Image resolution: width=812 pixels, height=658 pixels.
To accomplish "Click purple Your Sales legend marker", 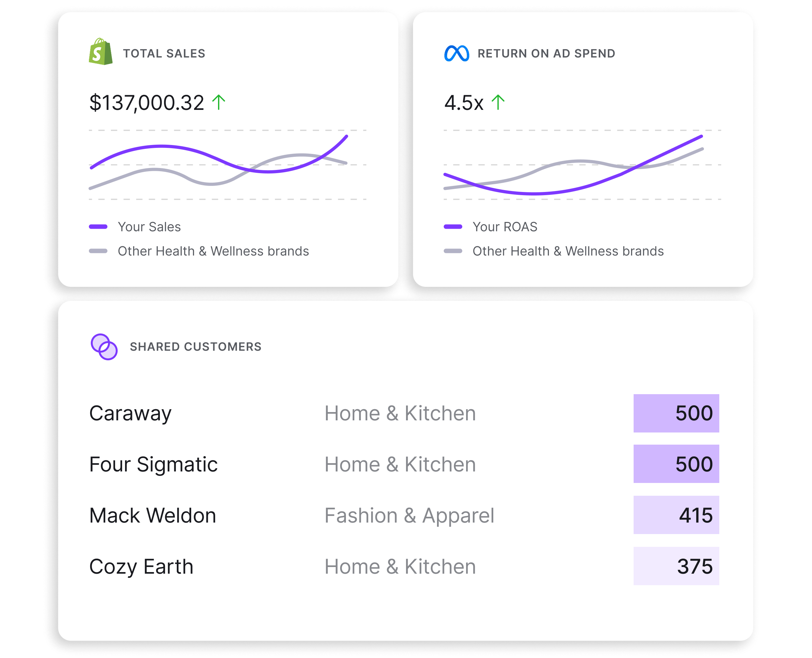I will (98, 227).
